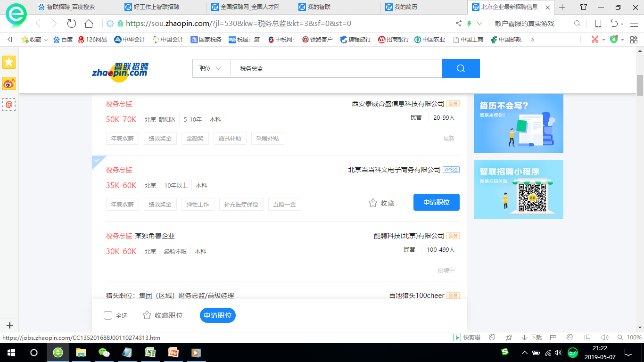Tick the 全选 select-all checkbox
The image size is (644, 362).
[x=108, y=315]
